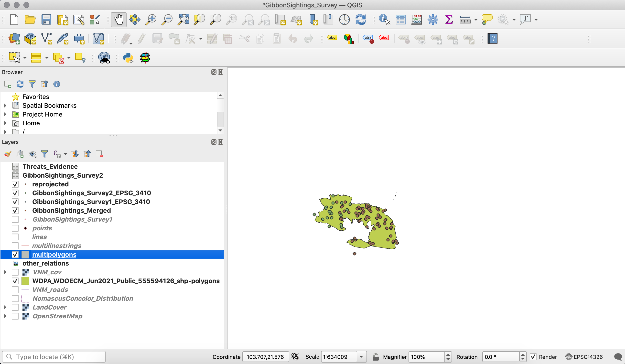Click the Type to locate search field
Screen dimensions: 625x364
pos(54,357)
